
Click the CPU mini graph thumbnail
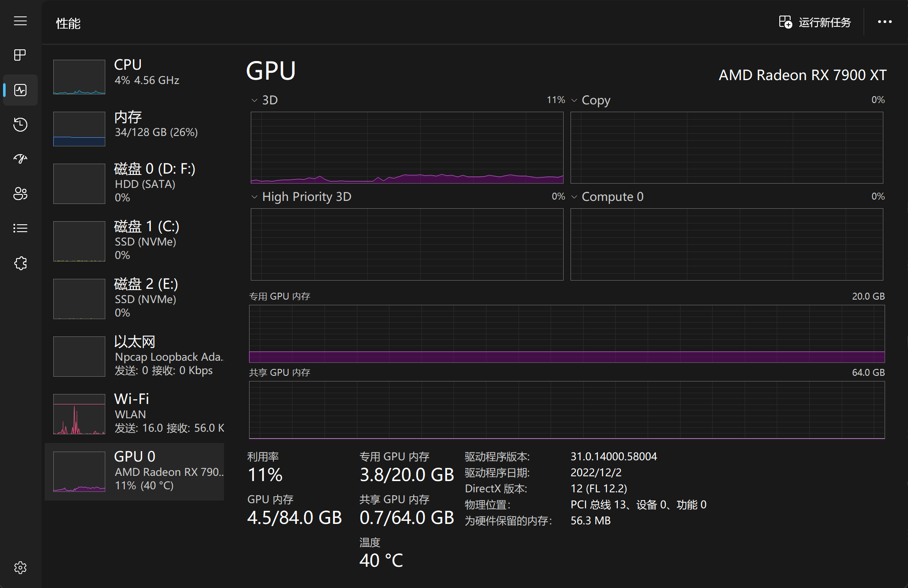[x=79, y=77]
